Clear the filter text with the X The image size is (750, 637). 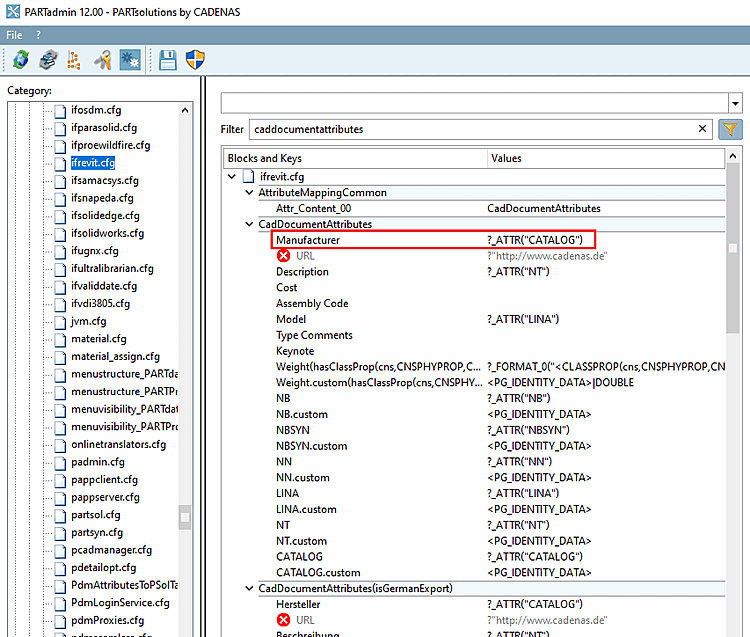pos(703,129)
